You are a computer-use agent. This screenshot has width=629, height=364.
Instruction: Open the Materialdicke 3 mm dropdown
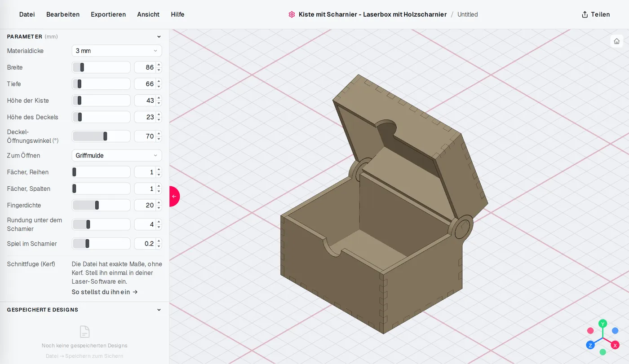click(117, 51)
